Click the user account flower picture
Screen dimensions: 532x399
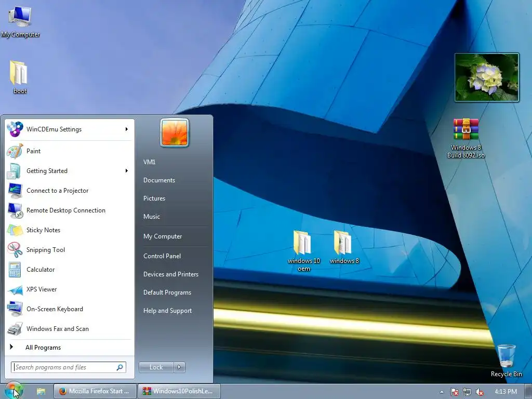click(x=175, y=132)
